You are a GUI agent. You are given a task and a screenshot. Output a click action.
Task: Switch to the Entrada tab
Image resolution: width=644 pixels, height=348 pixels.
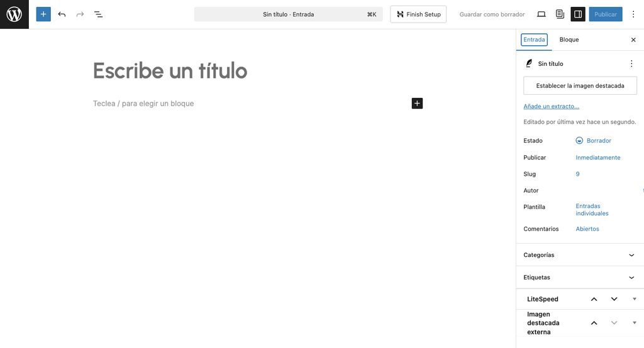click(x=534, y=40)
